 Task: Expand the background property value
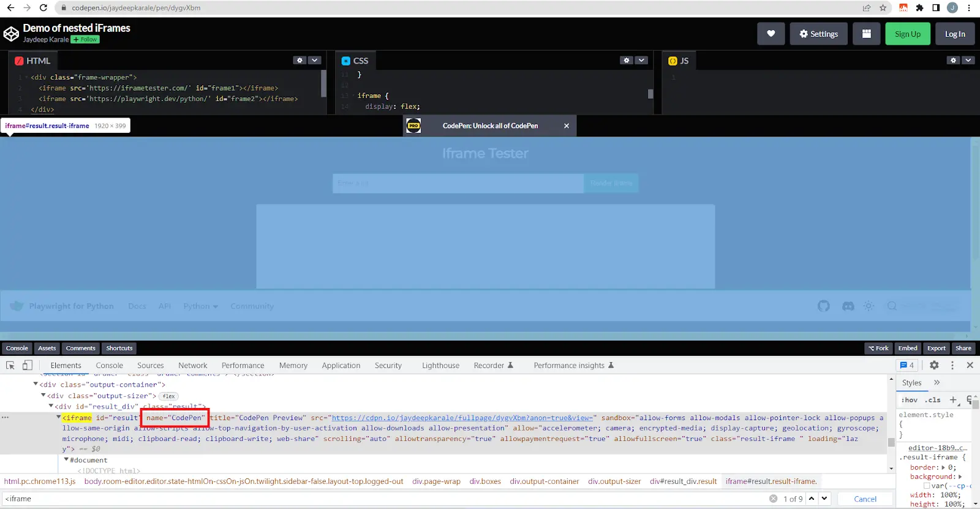click(x=960, y=477)
